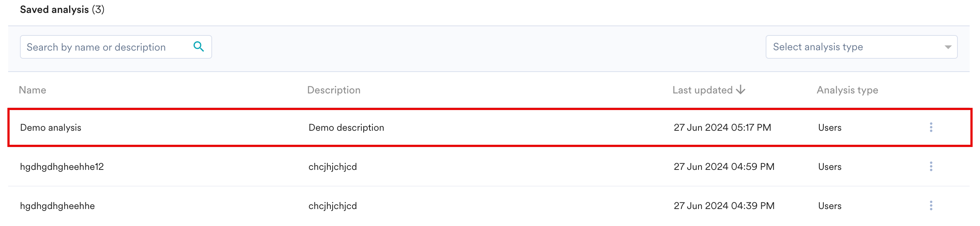
Task: Click the Analysis type column header
Action: [847, 90]
